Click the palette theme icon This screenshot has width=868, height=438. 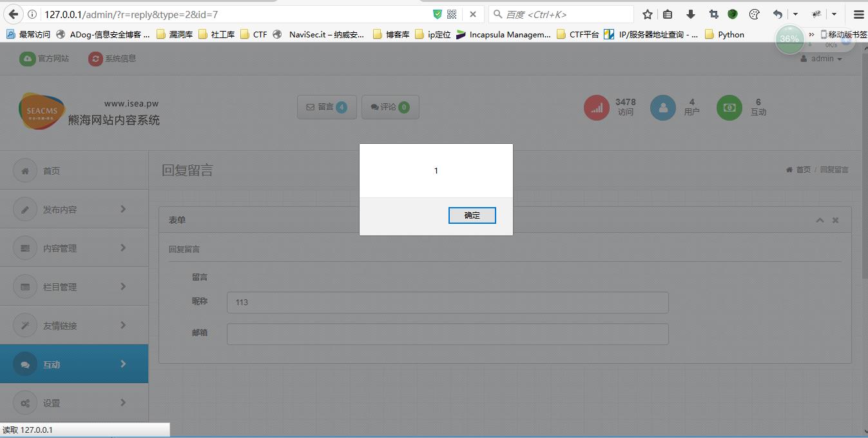[755, 14]
